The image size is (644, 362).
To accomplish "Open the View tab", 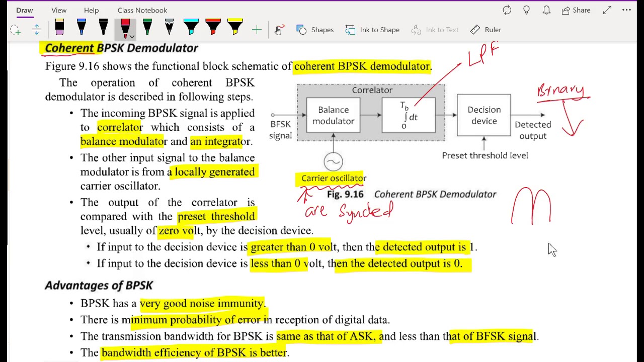I will point(59,10).
